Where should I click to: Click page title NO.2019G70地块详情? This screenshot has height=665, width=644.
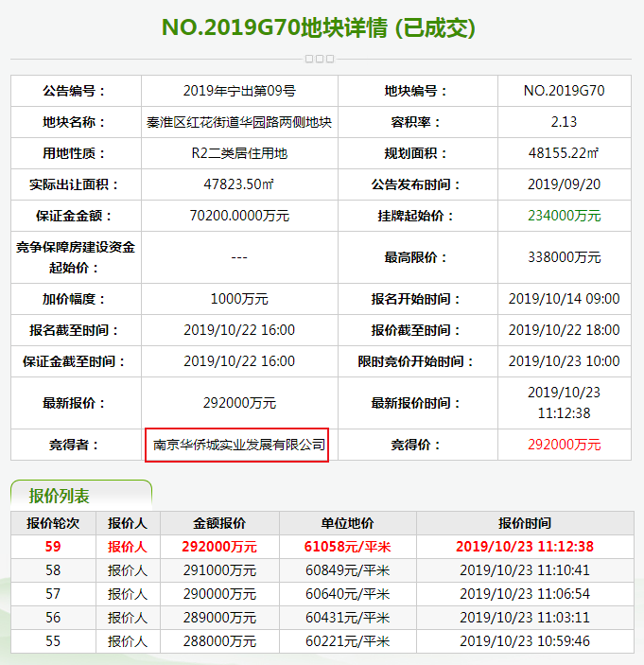coord(275,27)
